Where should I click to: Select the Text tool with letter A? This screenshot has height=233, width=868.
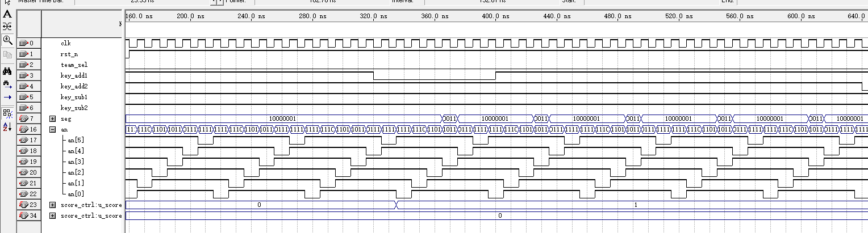pyautogui.click(x=7, y=14)
